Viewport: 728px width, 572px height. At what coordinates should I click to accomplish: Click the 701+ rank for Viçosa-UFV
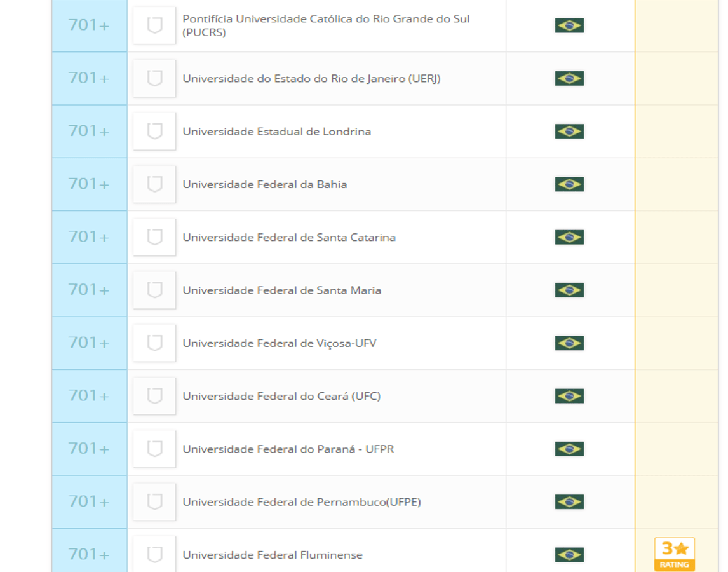coord(89,343)
